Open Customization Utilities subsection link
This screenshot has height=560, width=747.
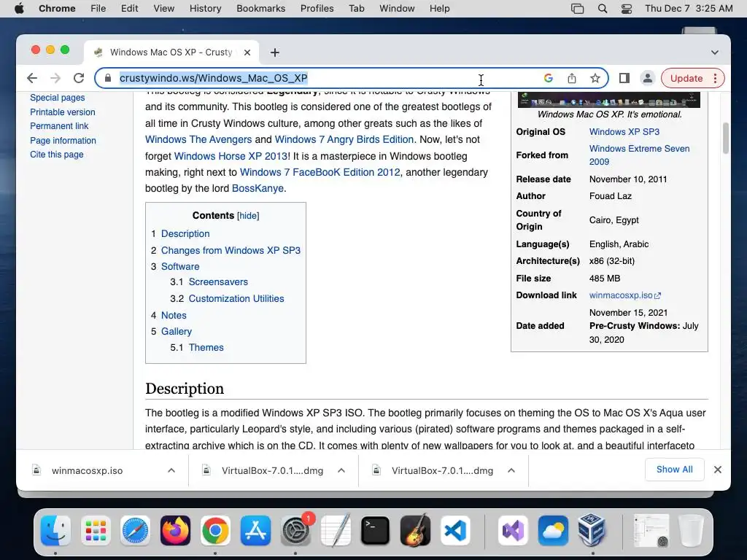click(x=236, y=298)
